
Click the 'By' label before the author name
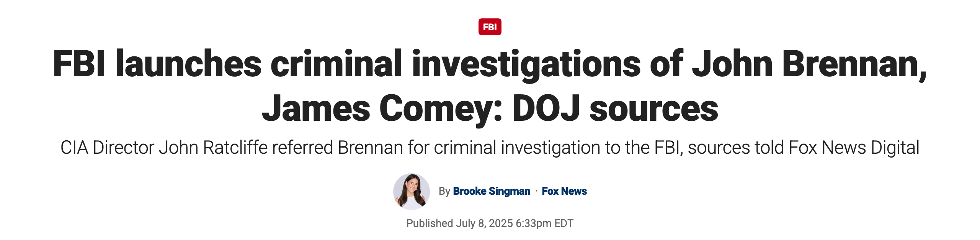point(444,191)
